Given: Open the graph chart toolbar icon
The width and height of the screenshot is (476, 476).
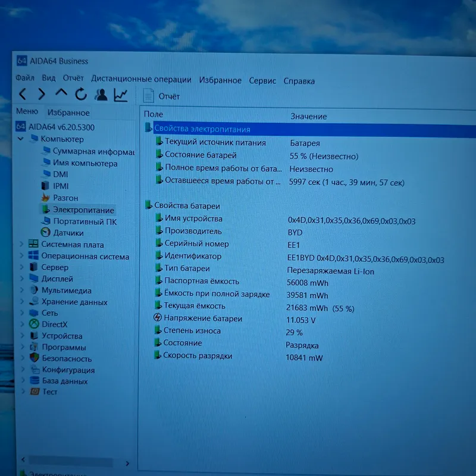Looking at the screenshot, I should point(121,95).
